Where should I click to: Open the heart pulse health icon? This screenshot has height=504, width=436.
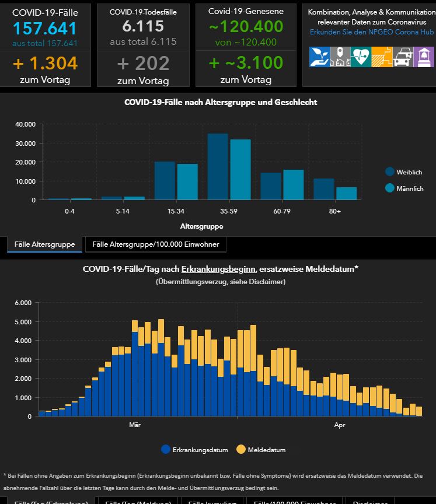(361, 57)
